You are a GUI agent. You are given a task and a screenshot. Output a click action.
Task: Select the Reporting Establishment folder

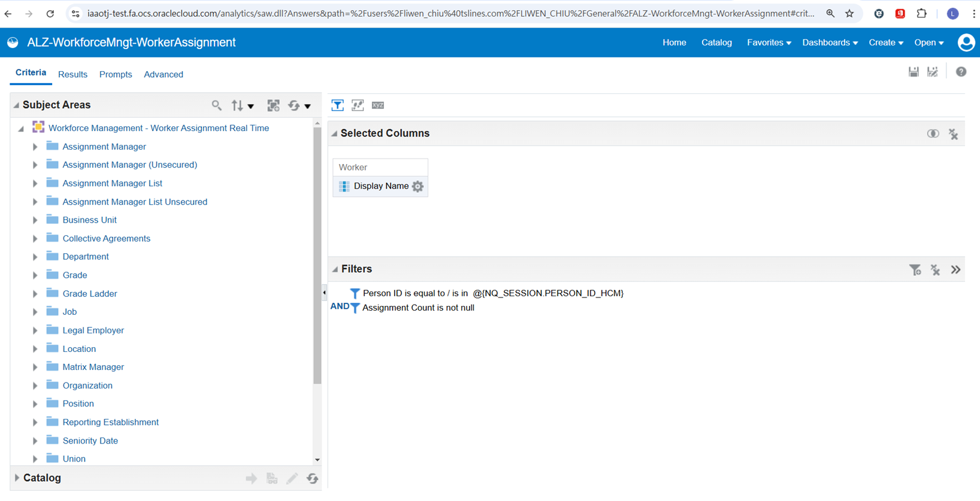tap(110, 422)
